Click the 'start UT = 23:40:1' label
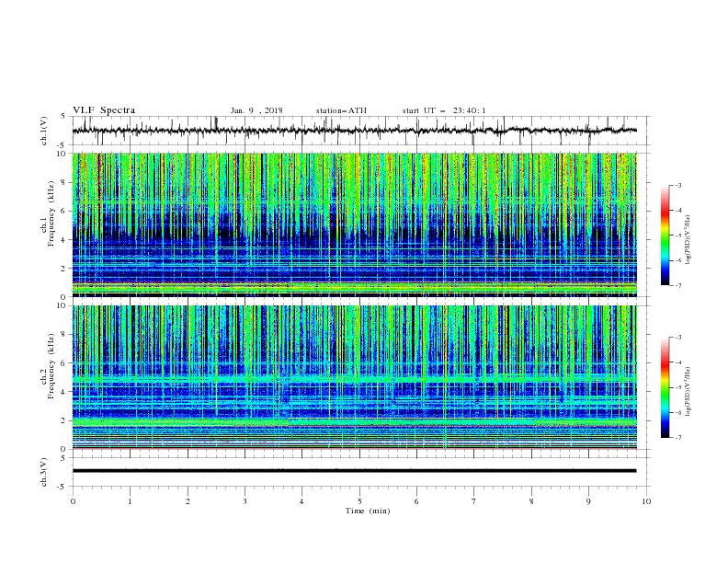 pyautogui.click(x=444, y=110)
